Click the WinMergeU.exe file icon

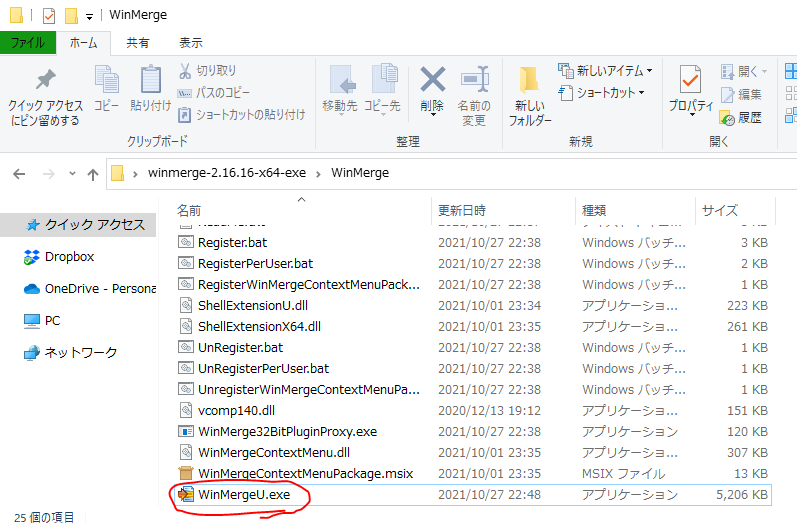(186, 494)
